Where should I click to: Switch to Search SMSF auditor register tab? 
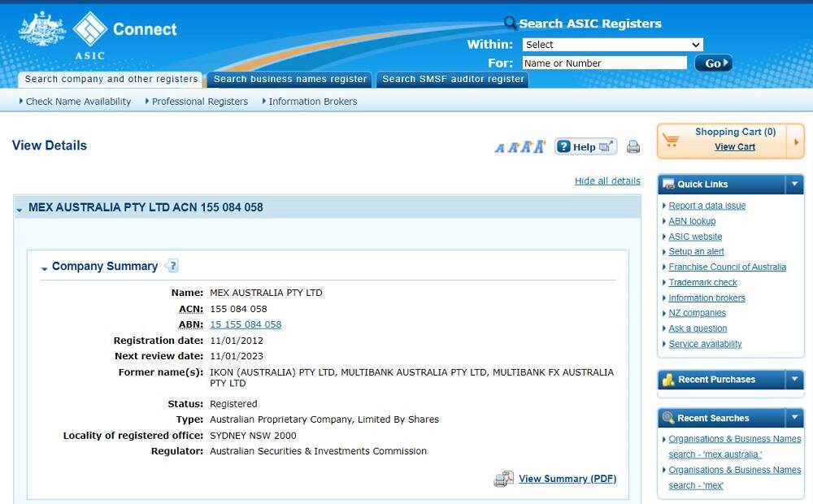click(x=453, y=80)
